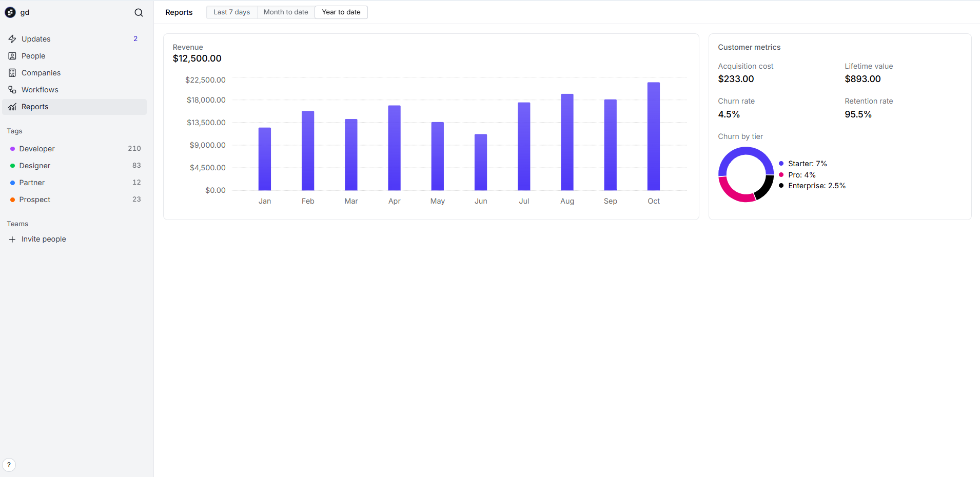Click the Churn rate value 4.5%

coord(729,114)
